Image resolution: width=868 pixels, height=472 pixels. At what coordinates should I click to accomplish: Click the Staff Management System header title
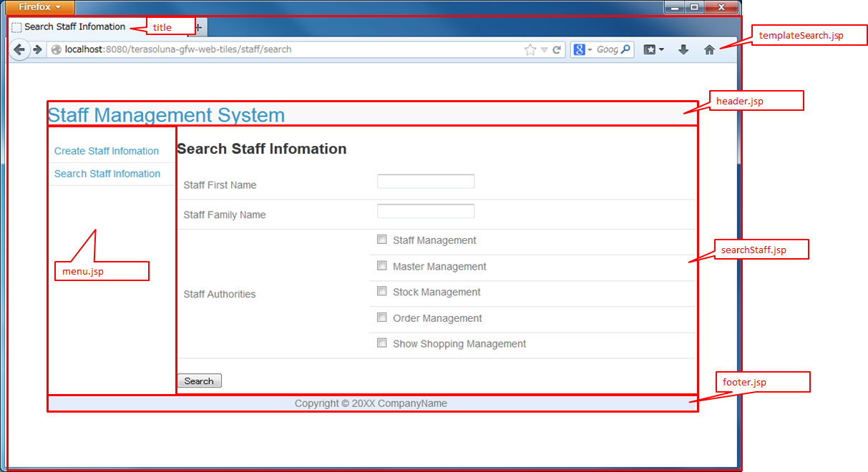tap(166, 115)
